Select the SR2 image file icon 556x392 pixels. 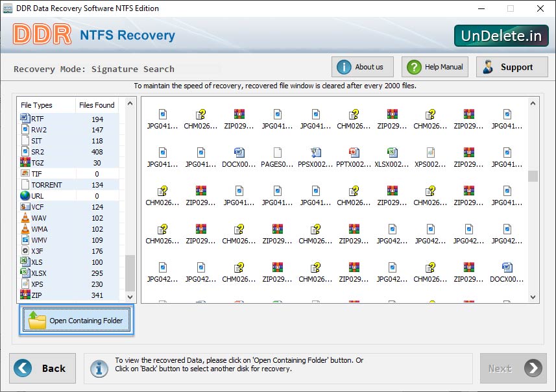pyautogui.click(x=25, y=151)
